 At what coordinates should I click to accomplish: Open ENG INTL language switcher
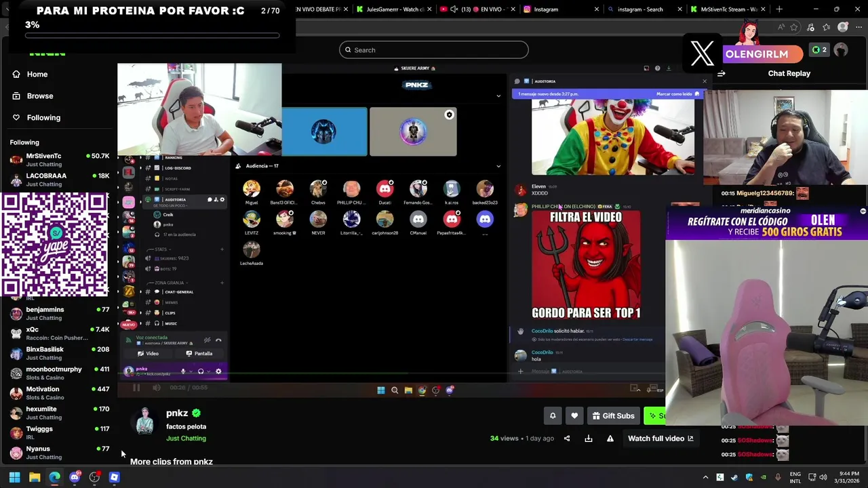tap(795, 477)
